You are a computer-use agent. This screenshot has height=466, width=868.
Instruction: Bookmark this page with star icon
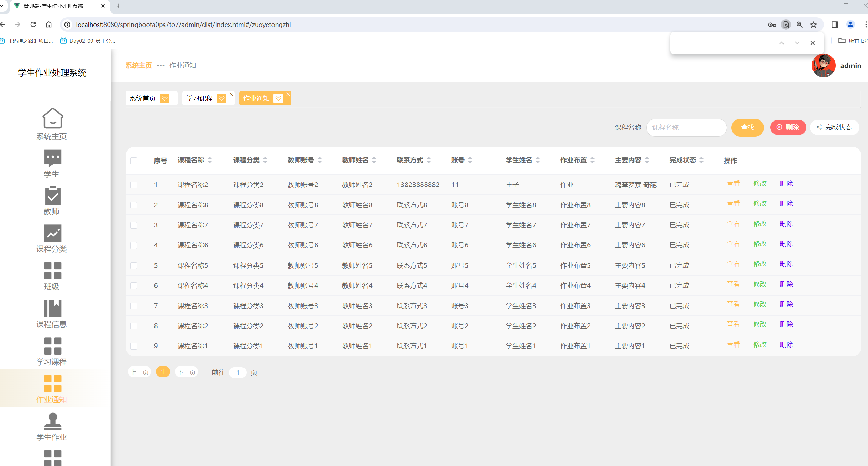point(814,25)
